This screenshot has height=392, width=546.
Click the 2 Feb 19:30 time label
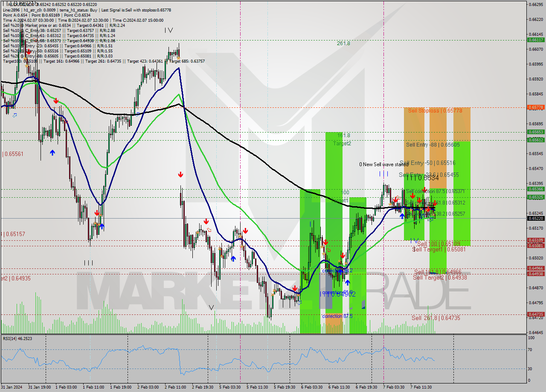[x=203, y=387]
